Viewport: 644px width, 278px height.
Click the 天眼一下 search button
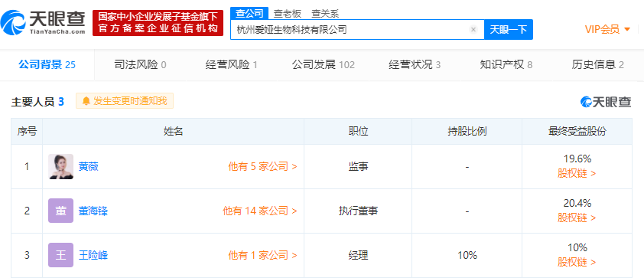coord(509,30)
